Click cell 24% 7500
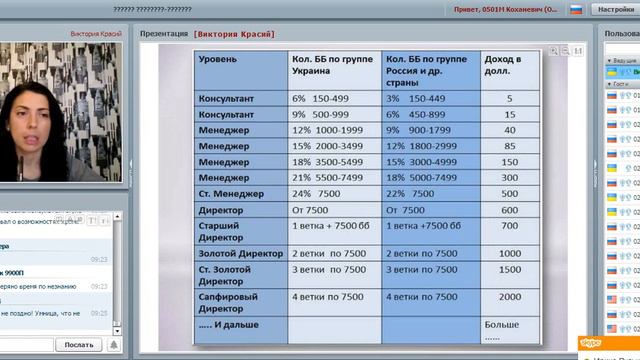The height and width of the screenshot is (360, 640). 335,194
